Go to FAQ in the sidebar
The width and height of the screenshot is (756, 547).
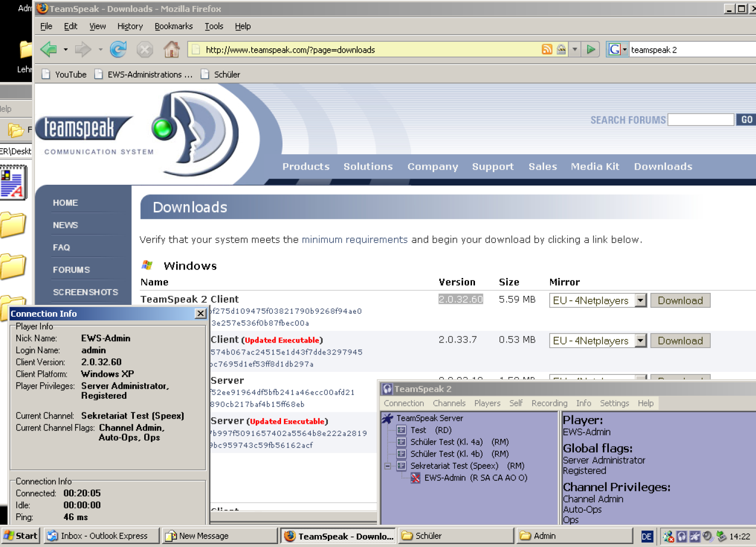click(61, 248)
